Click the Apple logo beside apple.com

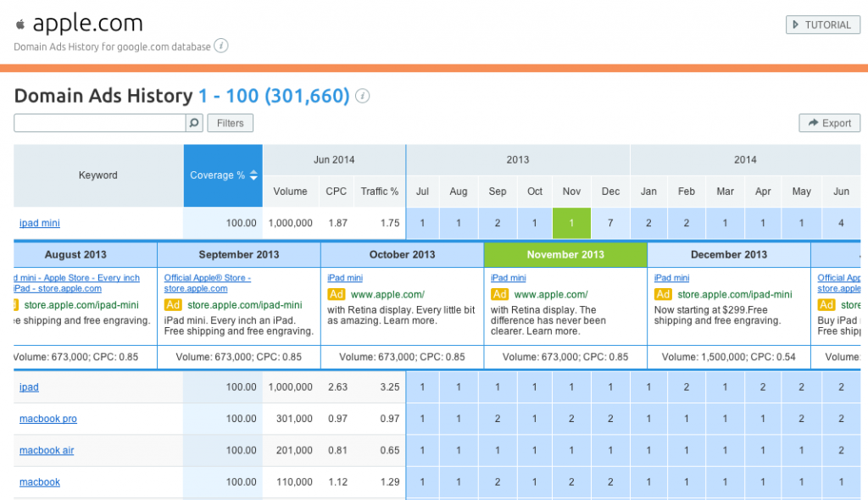20,25
